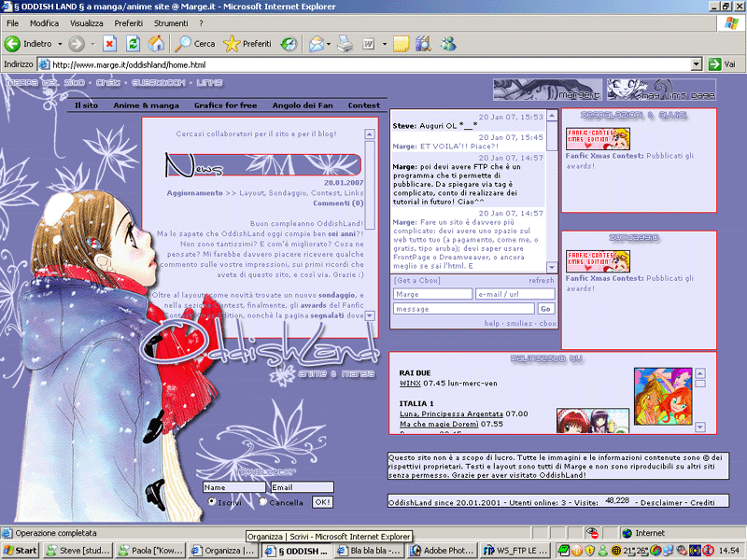Image resolution: width=747 pixels, height=560 pixels.
Task: Switch to WS_FTP LE taskbar button
Action: 515,551
